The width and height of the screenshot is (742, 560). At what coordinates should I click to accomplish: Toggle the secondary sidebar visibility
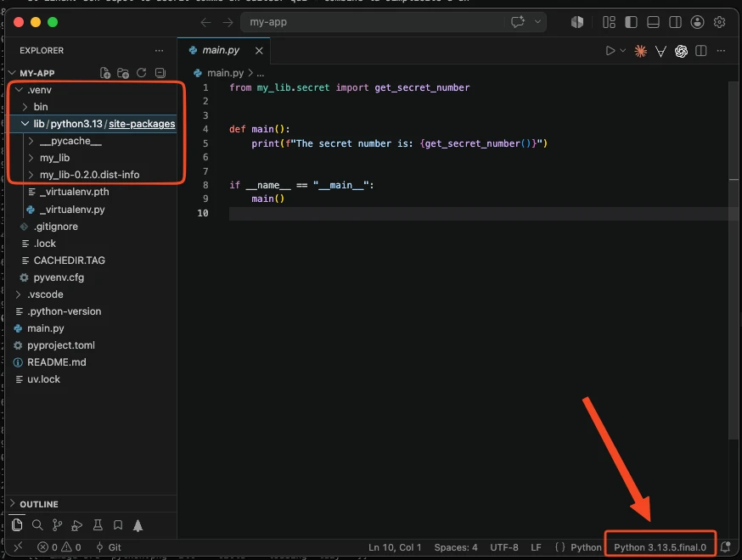pos(675,22)
